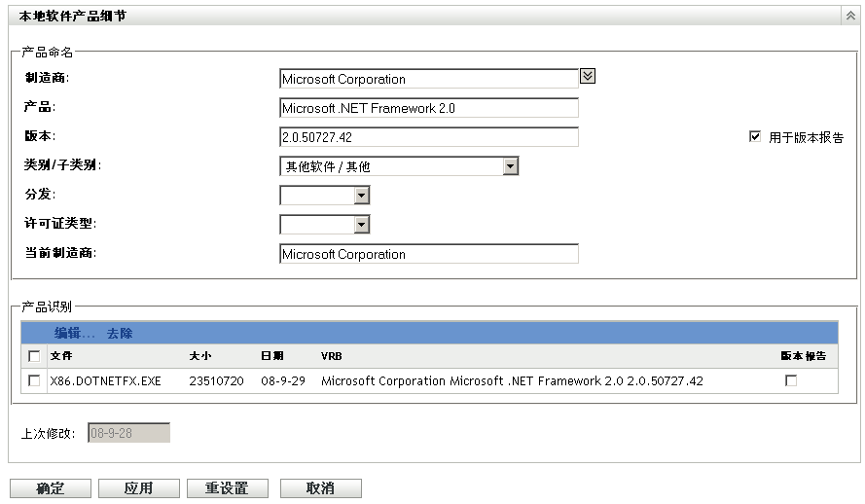Click the 版本 field 2.0.50727.42

(x=429, y=137)
